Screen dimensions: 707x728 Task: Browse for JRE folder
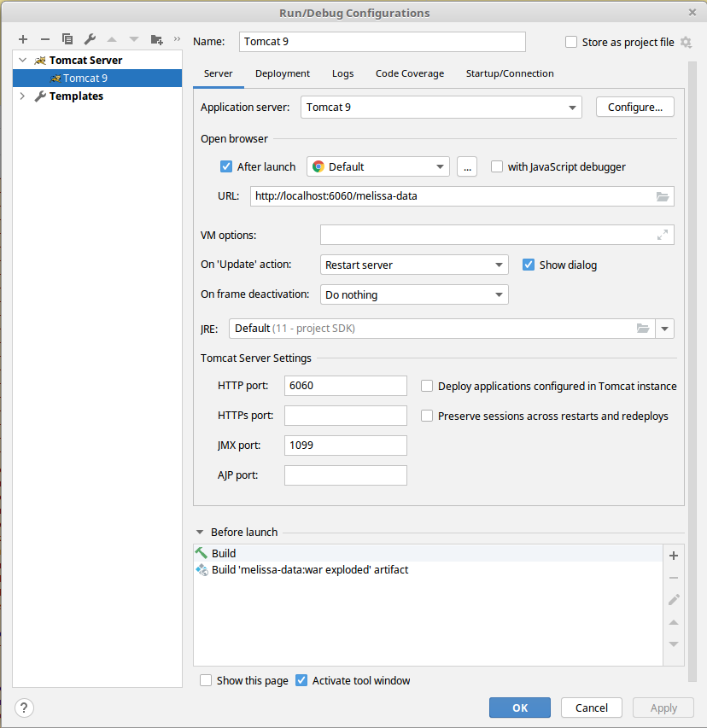click(643, 329)
